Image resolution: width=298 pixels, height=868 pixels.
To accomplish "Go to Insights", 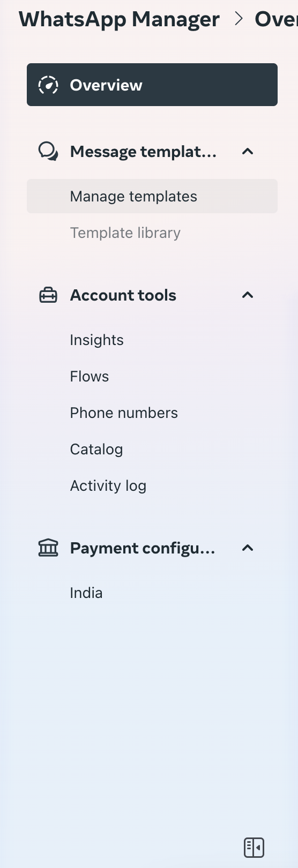I will point(97,340).
